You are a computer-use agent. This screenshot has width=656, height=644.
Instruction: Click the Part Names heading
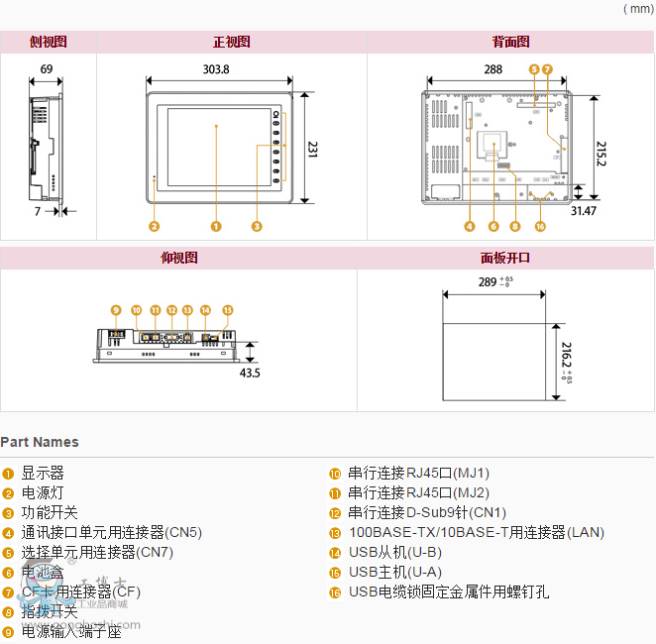40,442
